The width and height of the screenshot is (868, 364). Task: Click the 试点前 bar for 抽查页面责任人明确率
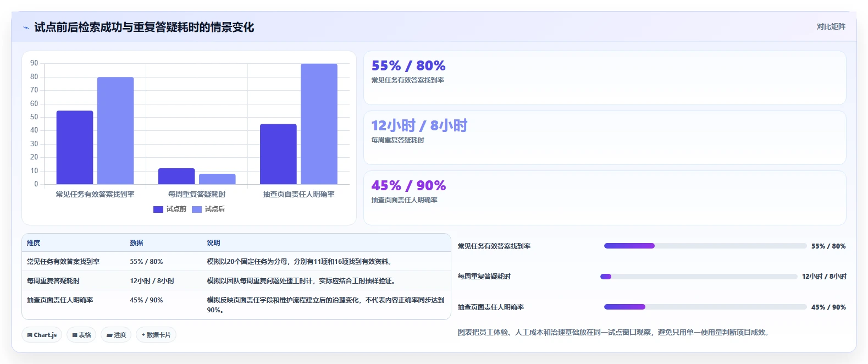(278, 154)
